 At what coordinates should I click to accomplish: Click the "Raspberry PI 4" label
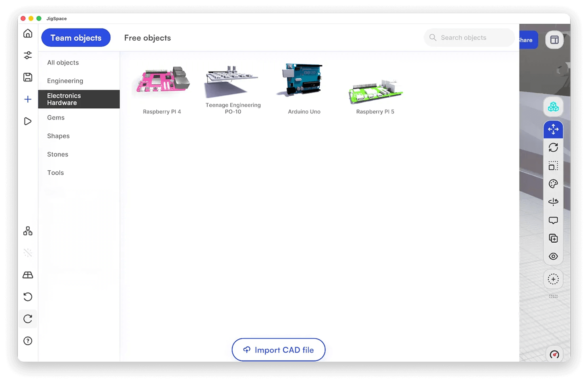[162, 112]
